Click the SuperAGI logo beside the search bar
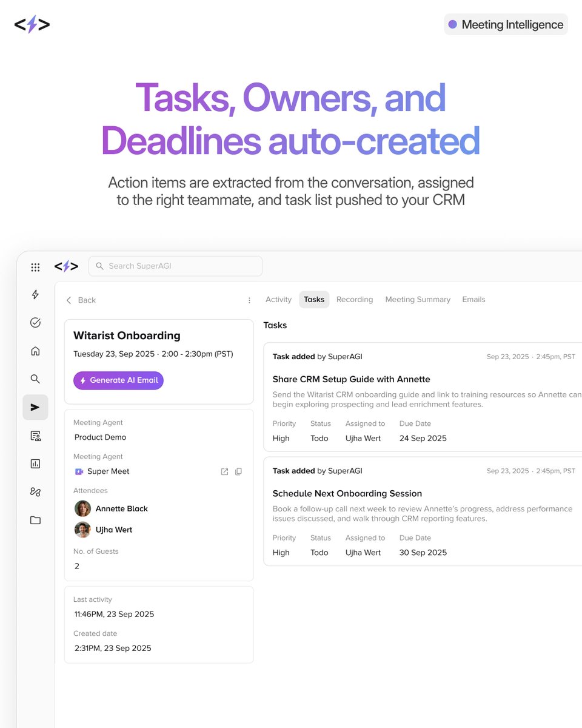The image size is (582, 728). click(x=66, y=266)
